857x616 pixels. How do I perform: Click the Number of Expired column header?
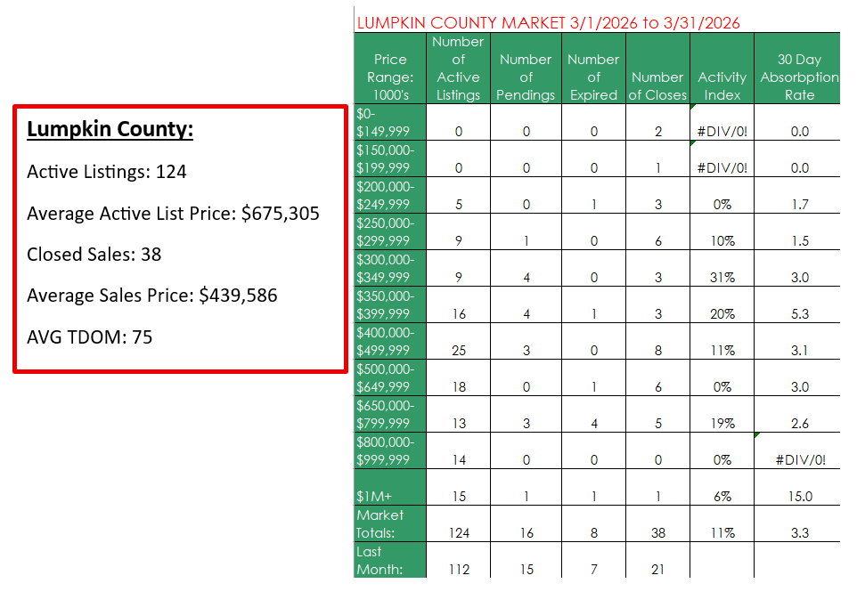pyautogui.click(x=593, y=77)
